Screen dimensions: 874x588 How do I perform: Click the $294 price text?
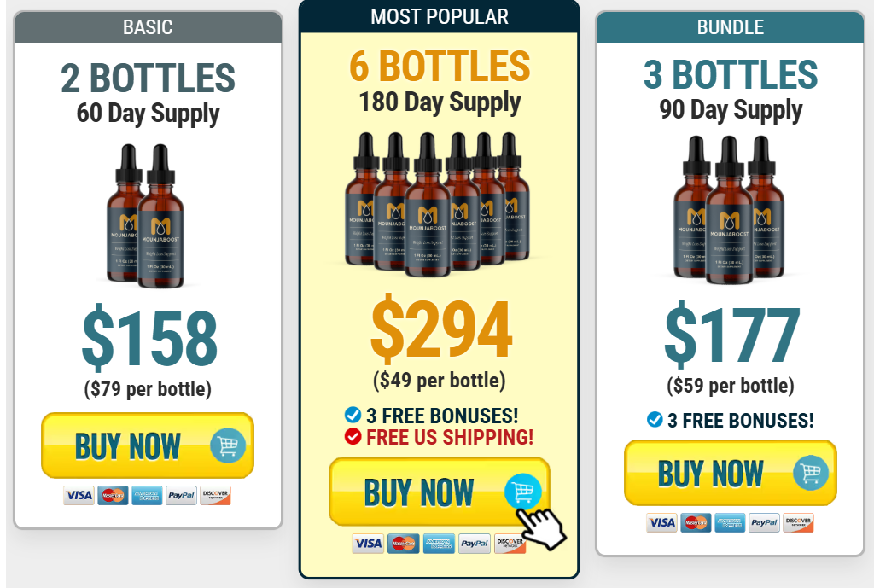441,329
